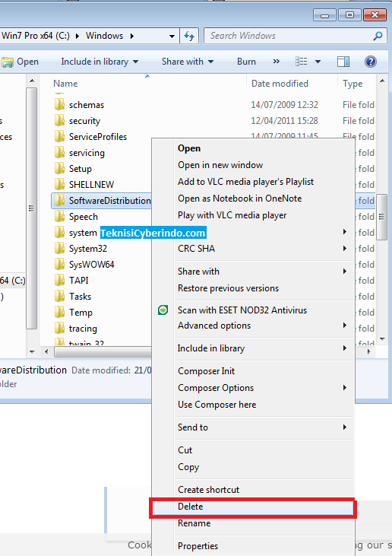
Task: Expand the arrow after Windows in address bar
Action: click(131, 36)
